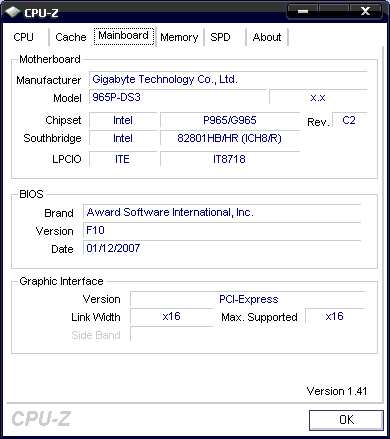The height and width of the screenshot is (439, 390).
Task: Click the model revision x.x field
Action: 318,97
